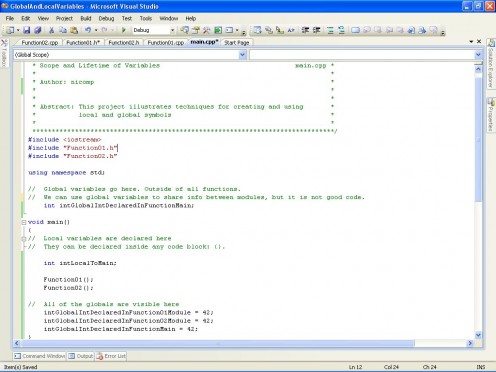Click the using namespace std; line
This screenshot has height=372, width=496.
point(66,173)
